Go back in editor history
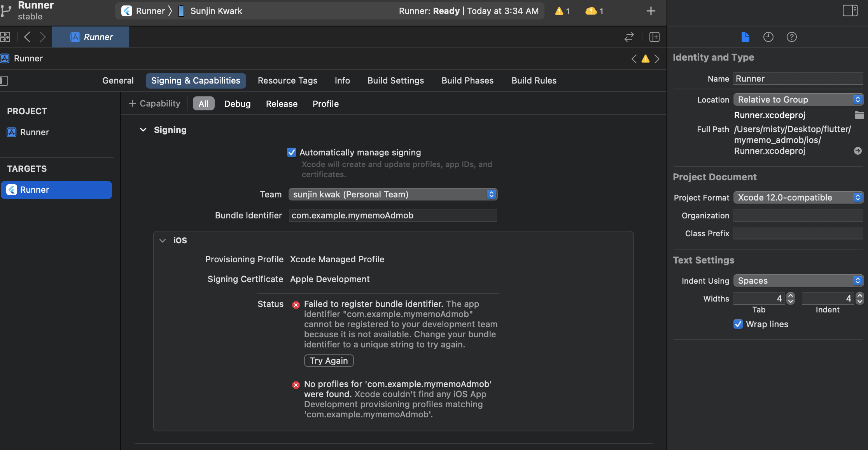The width and height of the screenshot is (868, 450). click(x=27, y=37)
